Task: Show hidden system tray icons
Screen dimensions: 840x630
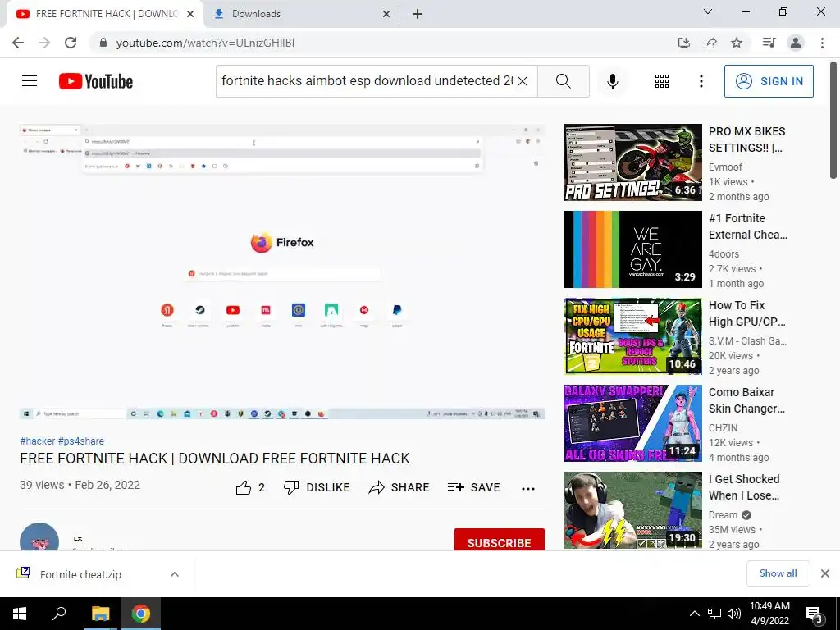Action: [694, 614]
